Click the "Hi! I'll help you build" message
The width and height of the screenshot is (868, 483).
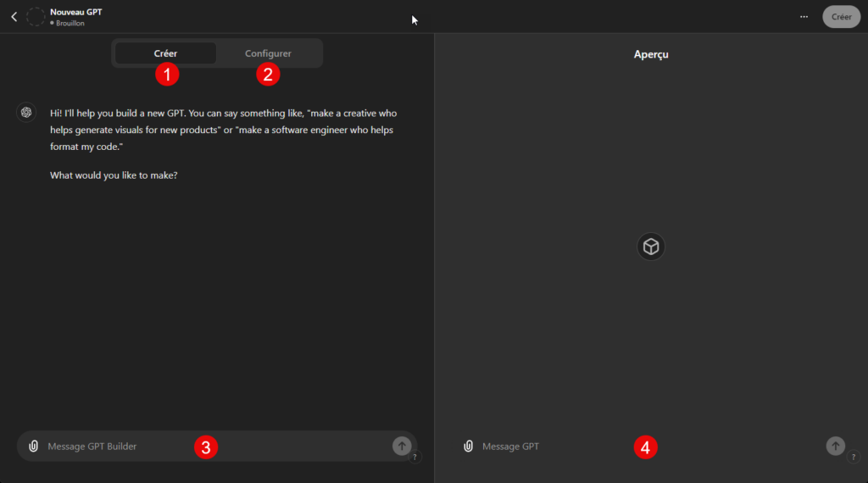(x=224, y=130)
